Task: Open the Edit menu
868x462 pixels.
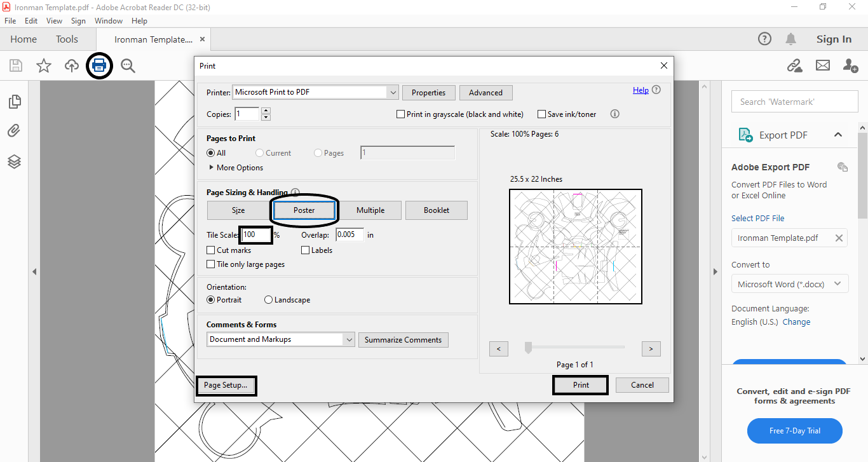Action: point(31,21)
